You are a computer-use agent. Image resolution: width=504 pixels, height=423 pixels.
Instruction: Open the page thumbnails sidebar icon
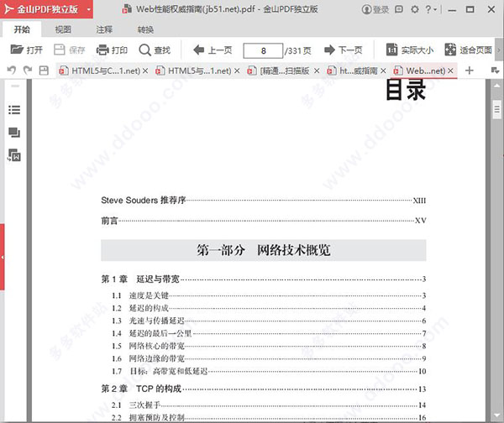[x=14, y=133]
